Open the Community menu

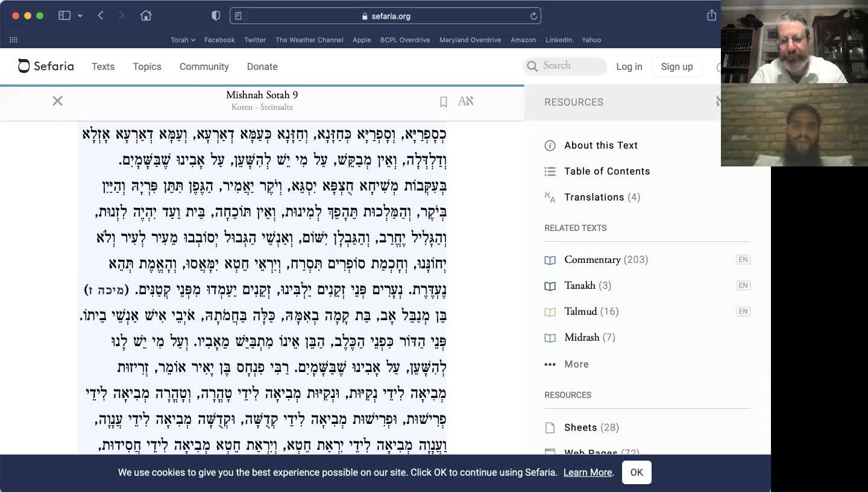tap(204, 67)
